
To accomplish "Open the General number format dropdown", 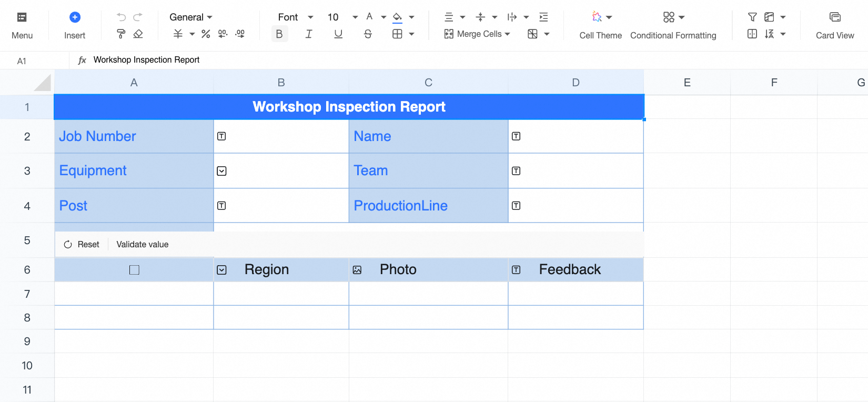I will click(x=190, y=17).
